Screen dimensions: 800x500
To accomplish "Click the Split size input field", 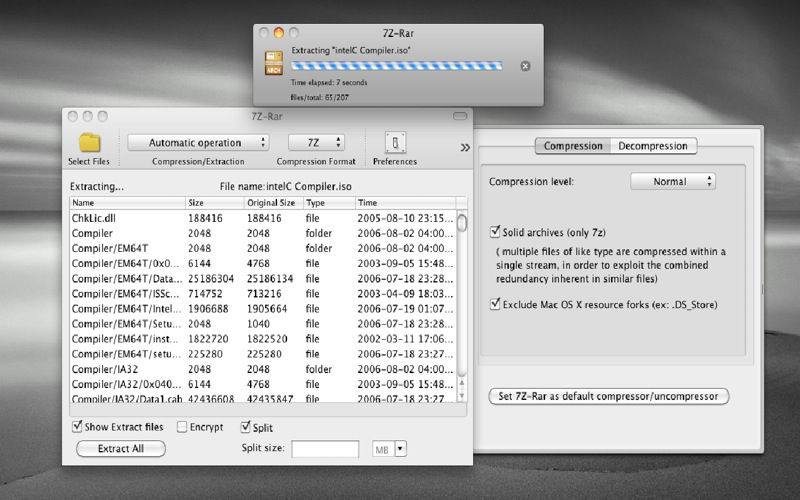I will tap(325, 449).
